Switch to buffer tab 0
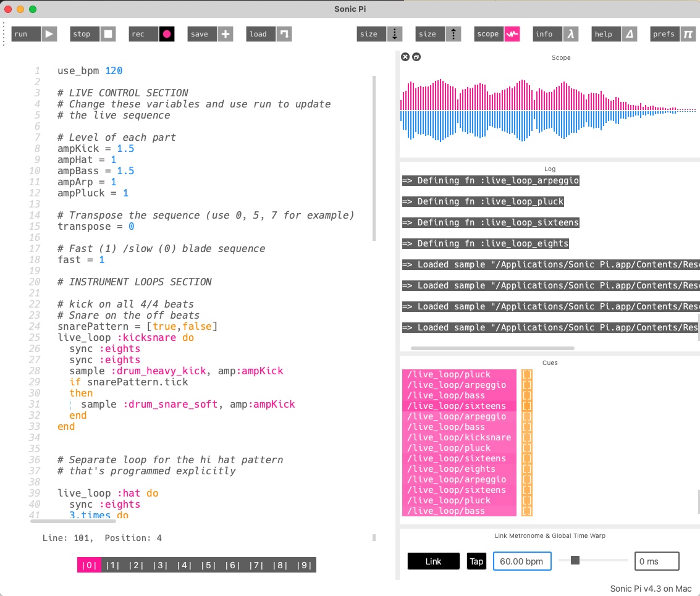 89,565
